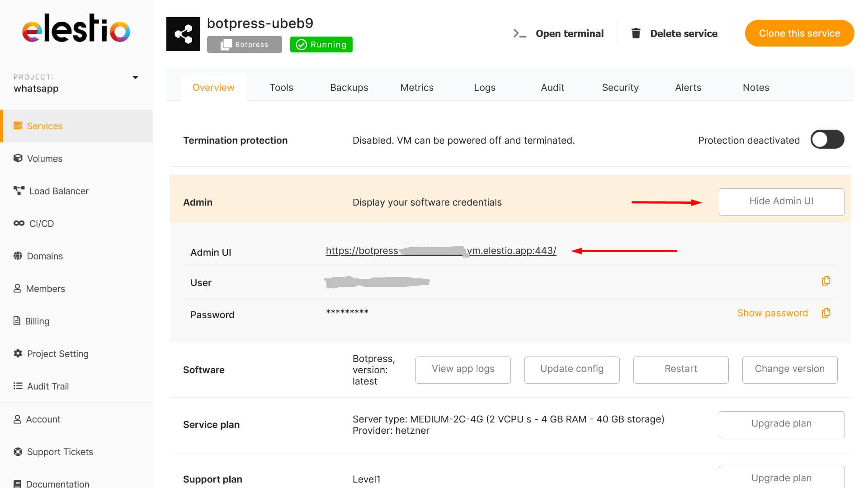Viewport: 868px width, 488px height.
Task: Open the Security tab
Action: [x=620, y=88]
